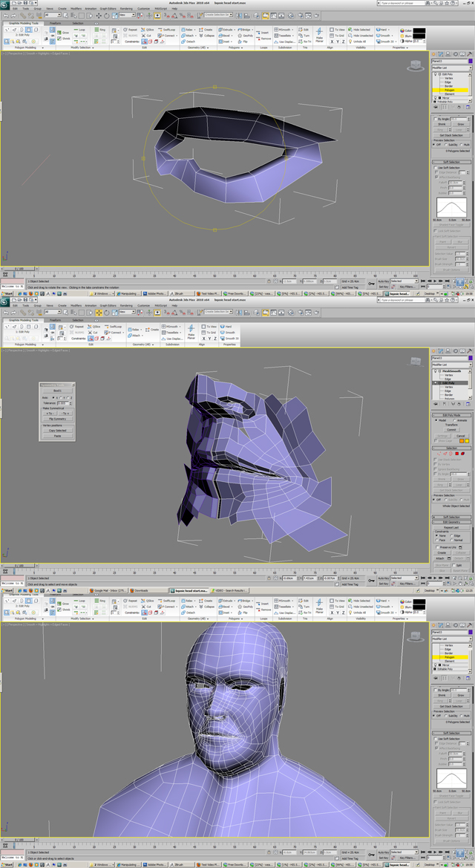
Task: Enable Preserve UVs checkbox in half-face window
Action: coord(437,547)
